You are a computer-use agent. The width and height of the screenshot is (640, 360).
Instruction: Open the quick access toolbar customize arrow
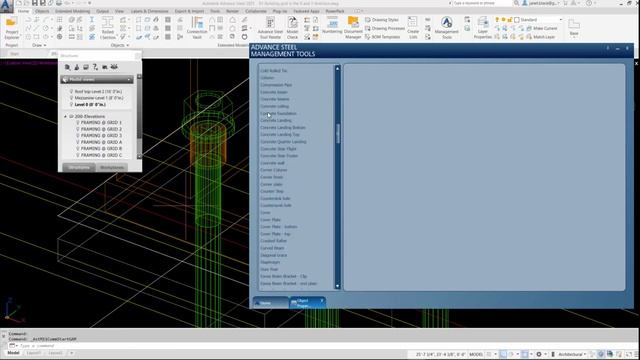point(90,3)
